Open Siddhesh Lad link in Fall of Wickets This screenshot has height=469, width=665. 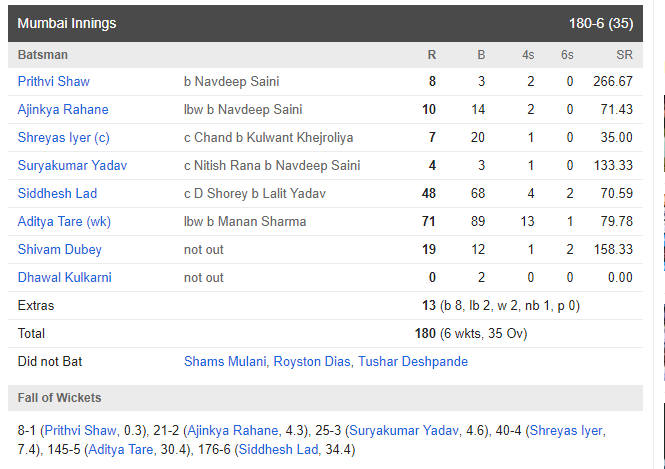point(278,449)
